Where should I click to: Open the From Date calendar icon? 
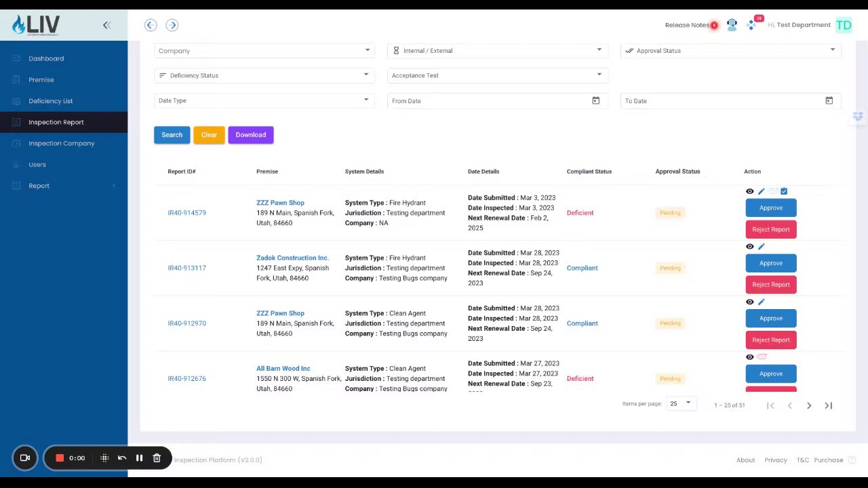coord(595,101)
